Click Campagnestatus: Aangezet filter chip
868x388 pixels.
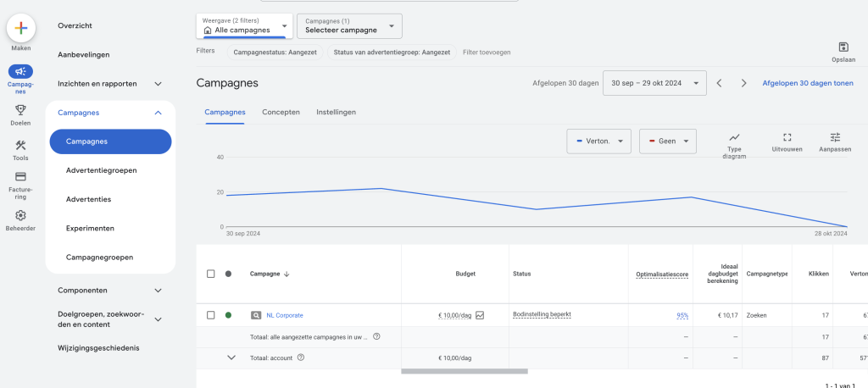[x=275, y=52]
